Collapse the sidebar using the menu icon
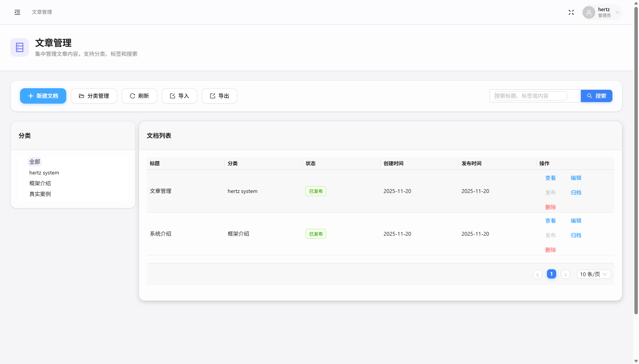The height and width of the screenshot is (364, 639). [17, 12]
